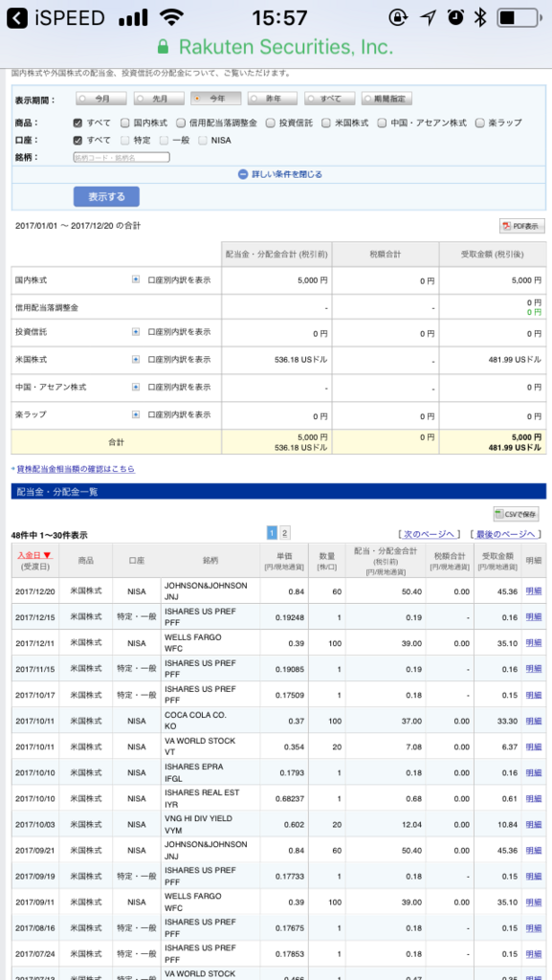The image size is (552, 980).
Task: Select the すべて period radio button
Action: pyautogui.click(x=330, y=99)
